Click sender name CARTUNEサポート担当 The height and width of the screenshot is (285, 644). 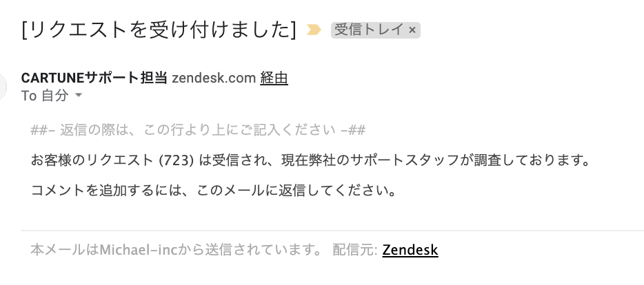tap(94, 78)
